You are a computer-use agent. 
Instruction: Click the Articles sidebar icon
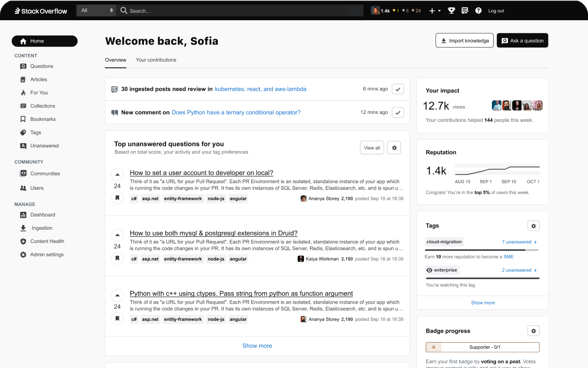[23, 80]
